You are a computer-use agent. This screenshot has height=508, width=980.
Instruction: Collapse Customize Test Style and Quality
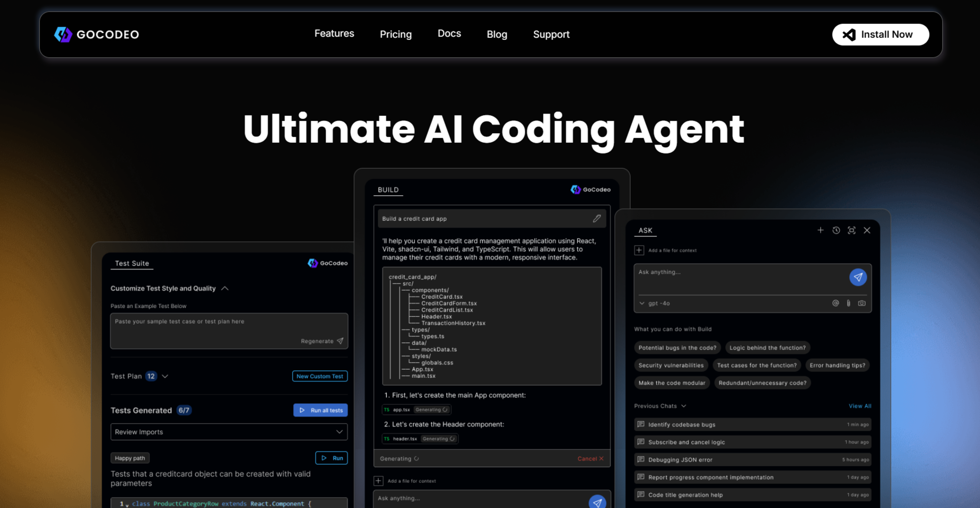[x=225, y=288]
